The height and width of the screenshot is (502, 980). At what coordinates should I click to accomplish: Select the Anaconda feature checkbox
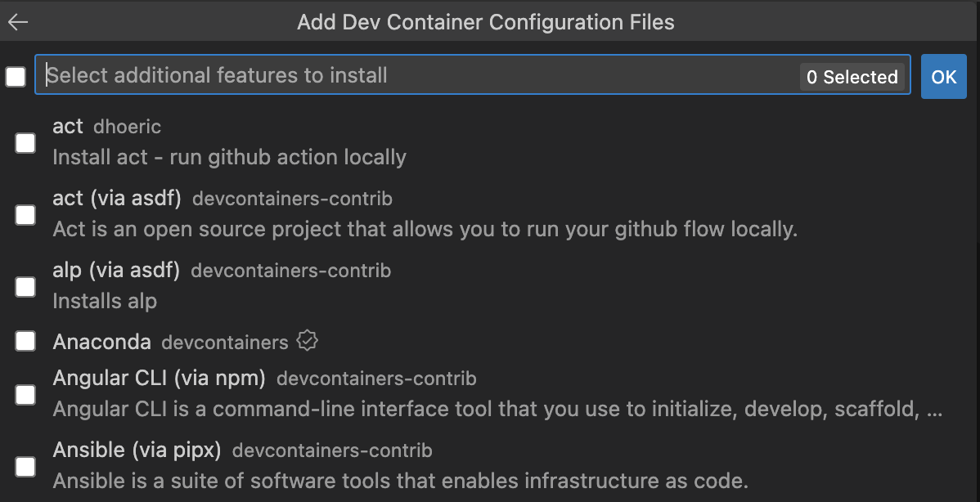25,341
